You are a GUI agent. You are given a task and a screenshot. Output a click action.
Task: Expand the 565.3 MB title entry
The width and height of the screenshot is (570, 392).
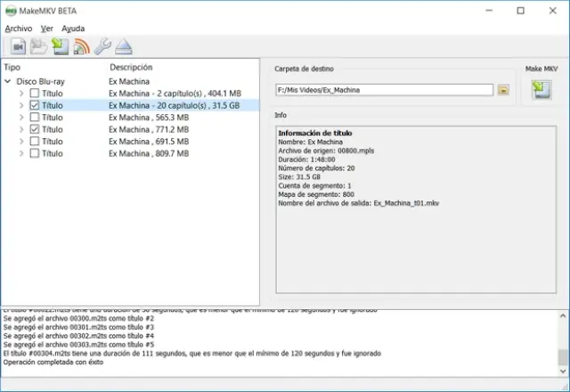(x=21, y=118)
